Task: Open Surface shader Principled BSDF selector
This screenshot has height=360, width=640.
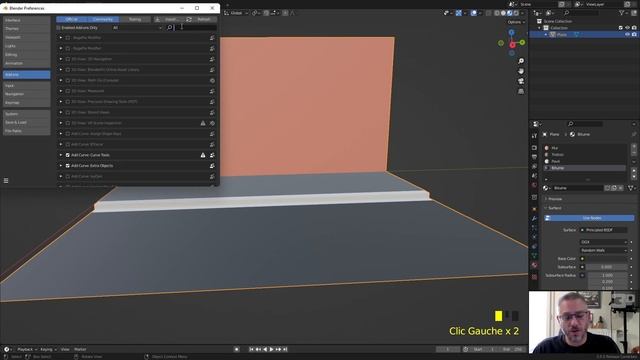Action: tap(603, 230)
